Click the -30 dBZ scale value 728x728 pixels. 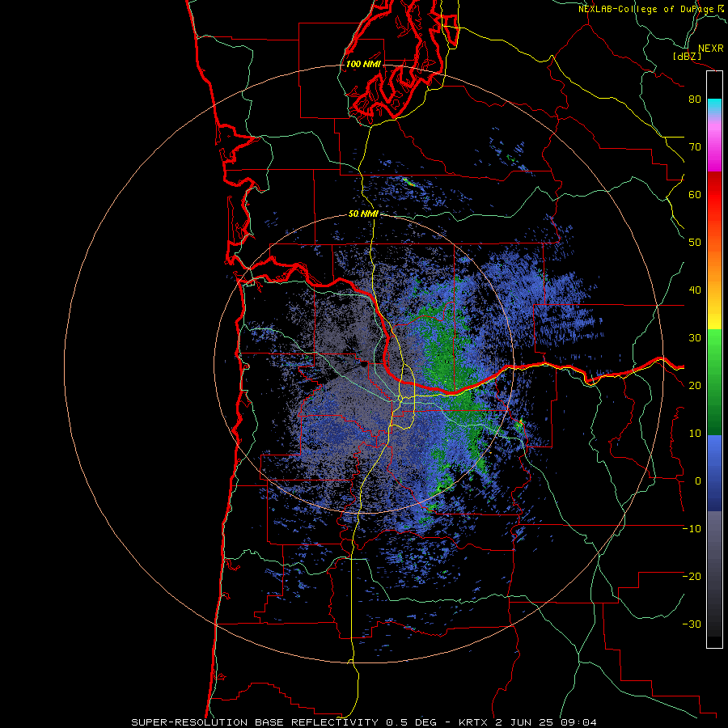[692, 624]
